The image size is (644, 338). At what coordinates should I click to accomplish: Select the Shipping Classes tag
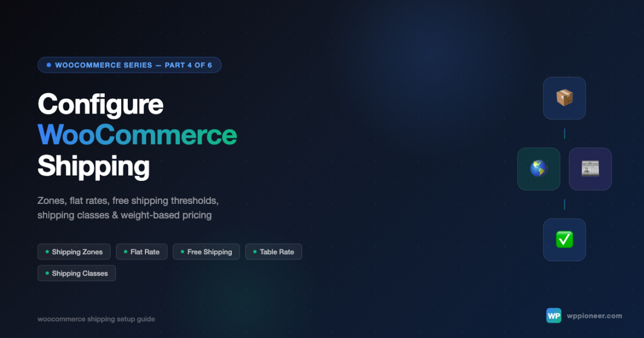pyautogui.click(x=76, y=273)
